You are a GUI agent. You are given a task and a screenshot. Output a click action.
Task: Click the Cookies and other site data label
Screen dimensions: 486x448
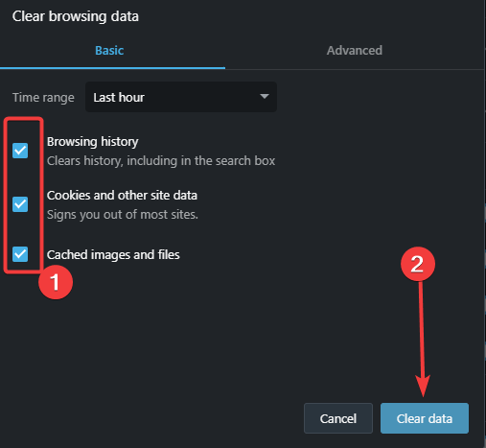(122, 196)
